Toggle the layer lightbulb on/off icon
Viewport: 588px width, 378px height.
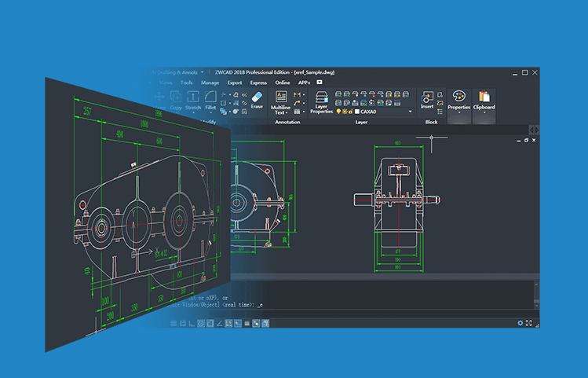339,112
